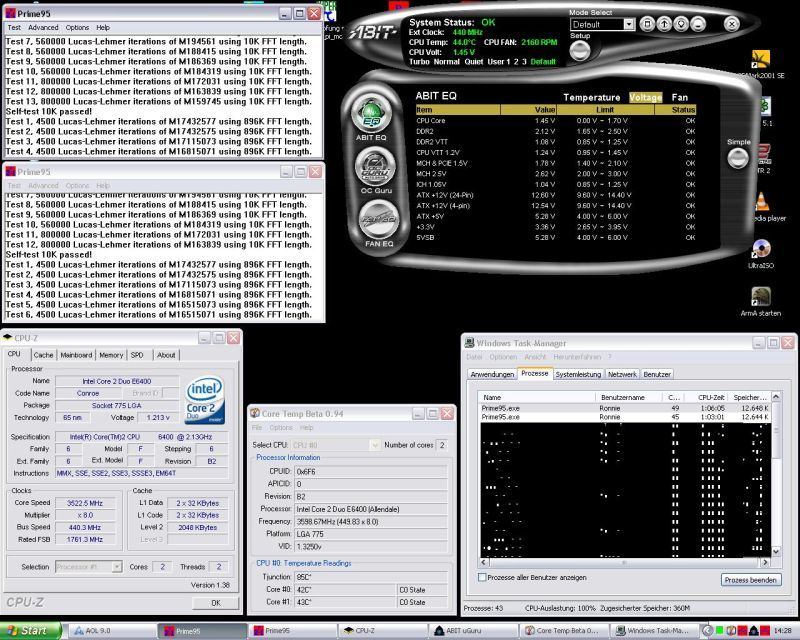Switch to the About tab in CPU-Z

click(166, 355)
